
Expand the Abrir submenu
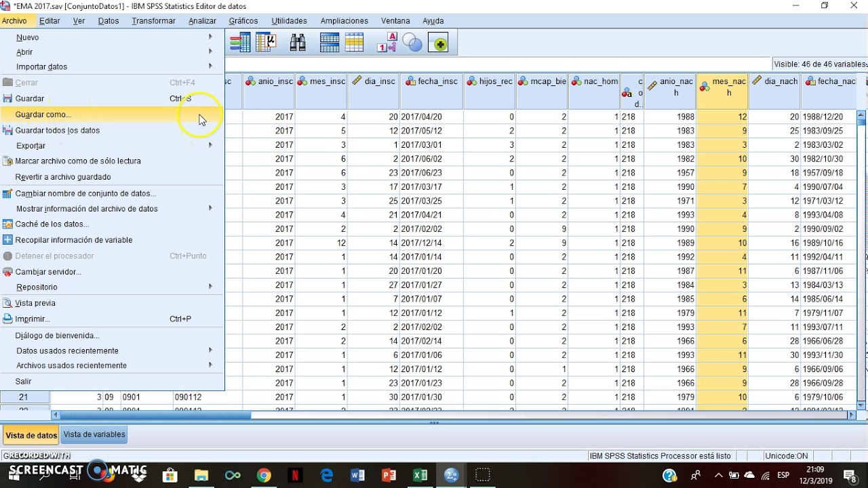coord(113,52)
